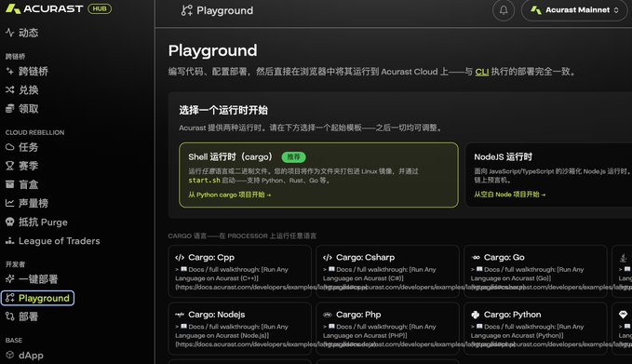Click 从 Python cargo 项目开始 link
Screen dimensions: 632x364
click(229, 195)
